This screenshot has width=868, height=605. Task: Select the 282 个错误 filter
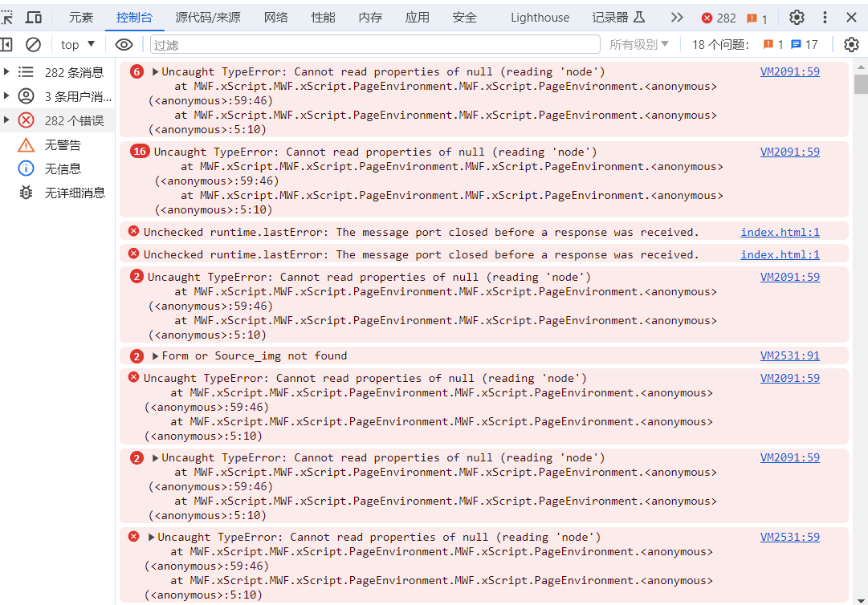58,120
